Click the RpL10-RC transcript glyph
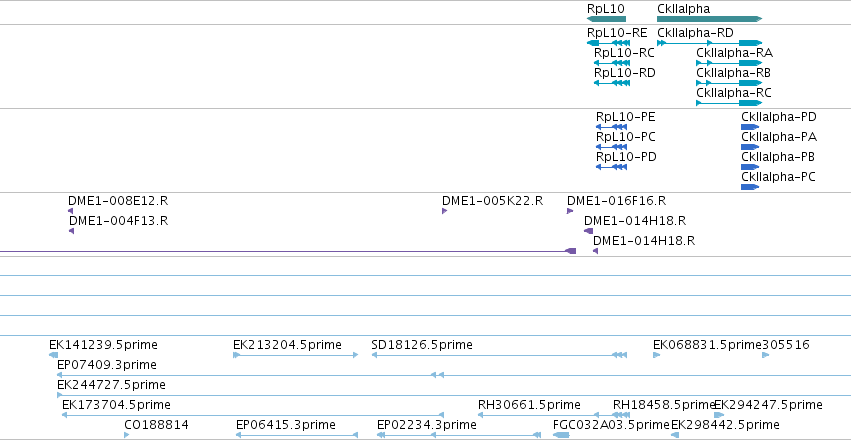Screen dimensions: 851x440 [x=612, y=63]
